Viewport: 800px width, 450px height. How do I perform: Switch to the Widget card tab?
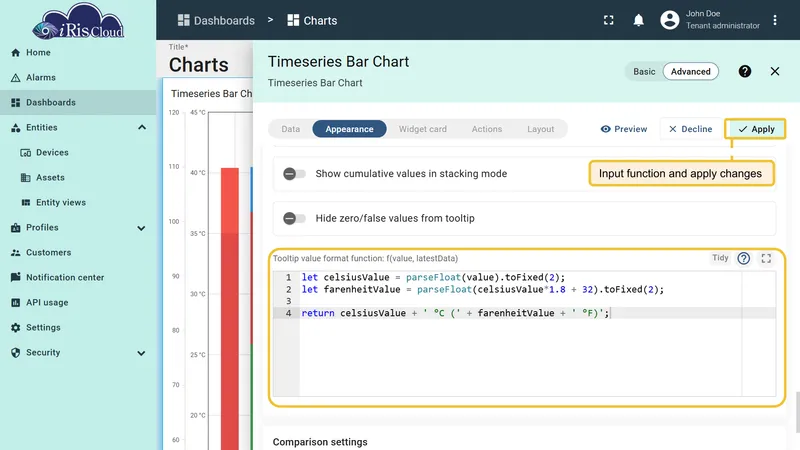[422, 129]
